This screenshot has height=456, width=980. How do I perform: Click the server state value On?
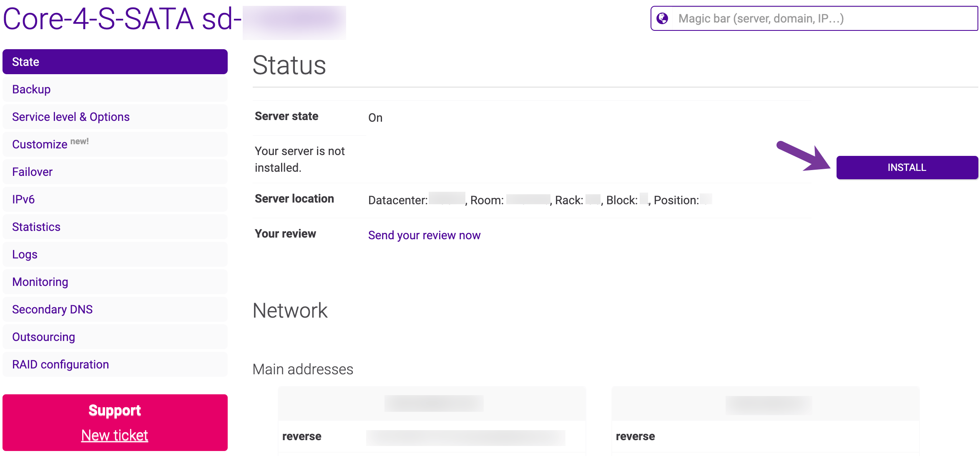coord(375,118)
